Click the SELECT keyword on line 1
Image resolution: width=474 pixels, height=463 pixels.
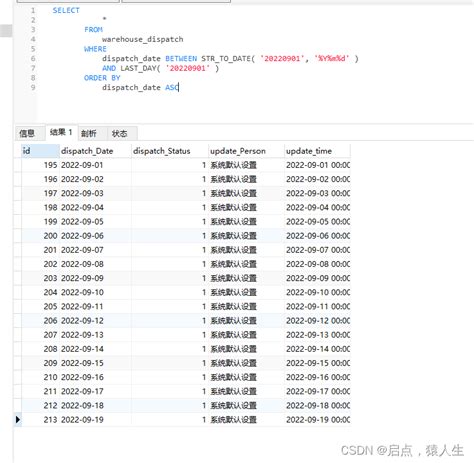(66, 10)
